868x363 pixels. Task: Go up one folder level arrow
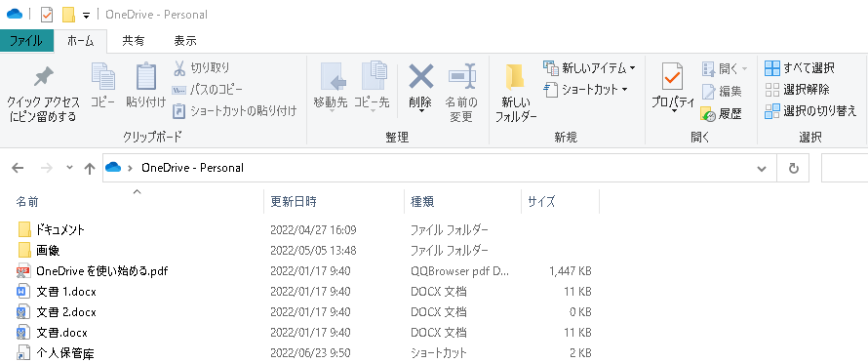coord(89,169)
